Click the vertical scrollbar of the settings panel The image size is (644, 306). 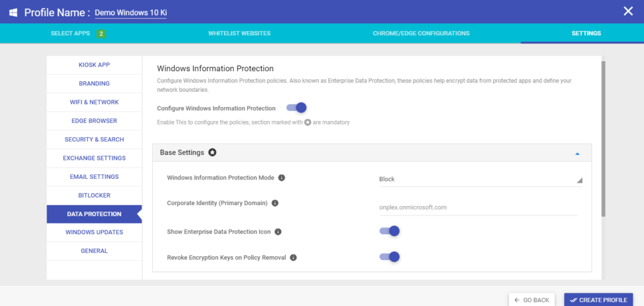pos(603,139)
